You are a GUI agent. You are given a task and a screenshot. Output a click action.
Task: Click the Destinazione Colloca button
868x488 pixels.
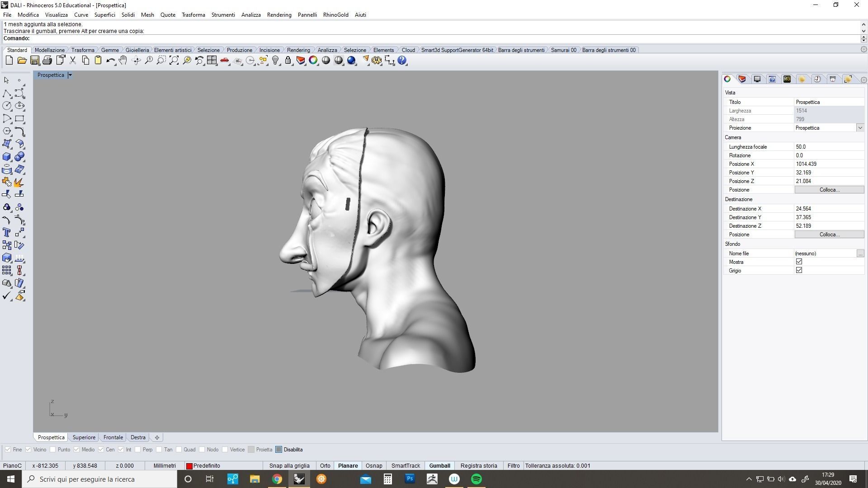pos(829,235)
